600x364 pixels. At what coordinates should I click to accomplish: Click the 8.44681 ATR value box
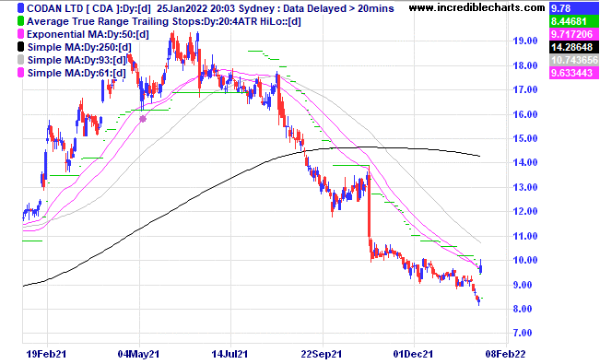[573, 21]
